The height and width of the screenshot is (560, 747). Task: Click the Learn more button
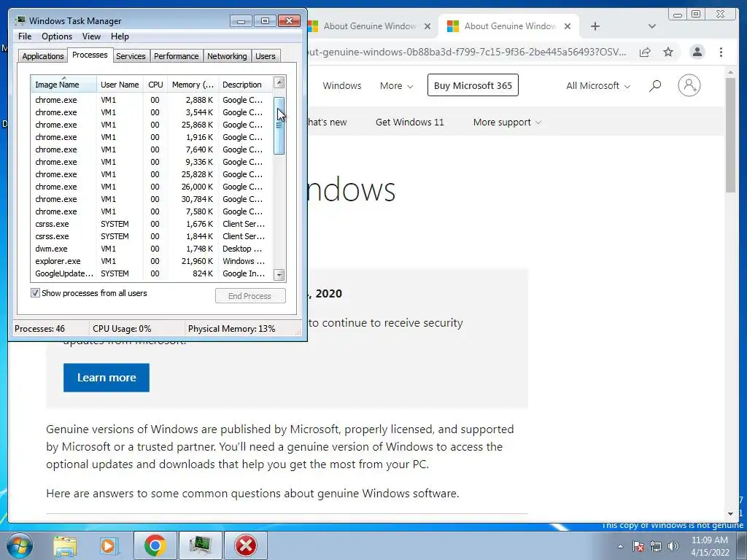107,378
